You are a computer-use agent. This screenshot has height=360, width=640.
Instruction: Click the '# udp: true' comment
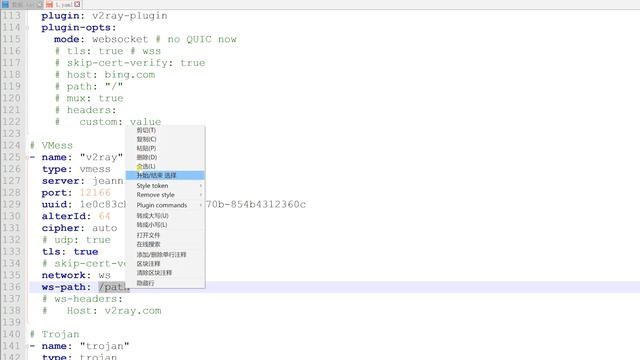76,240
